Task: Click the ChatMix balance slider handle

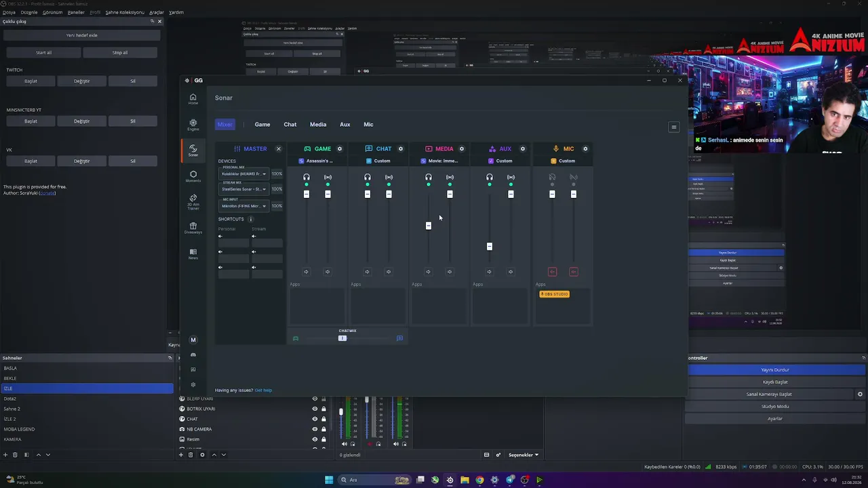Action: tap(342, 338)
